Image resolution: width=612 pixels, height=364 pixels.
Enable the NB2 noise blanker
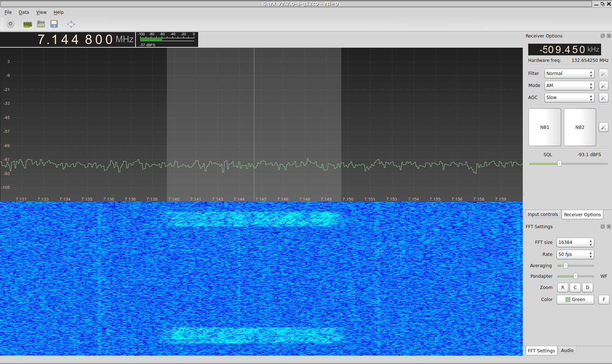click(x=580, y=127)
